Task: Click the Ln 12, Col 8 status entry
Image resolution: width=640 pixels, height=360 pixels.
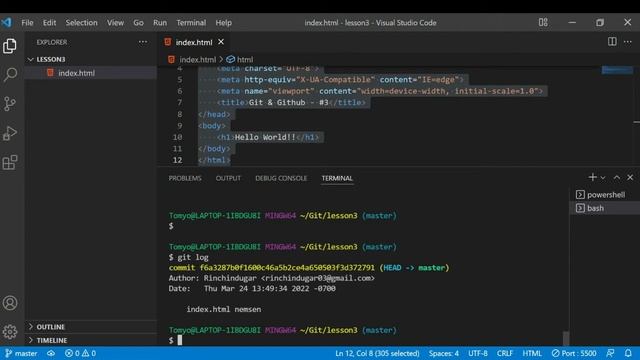Action: (x=377, y=353)
